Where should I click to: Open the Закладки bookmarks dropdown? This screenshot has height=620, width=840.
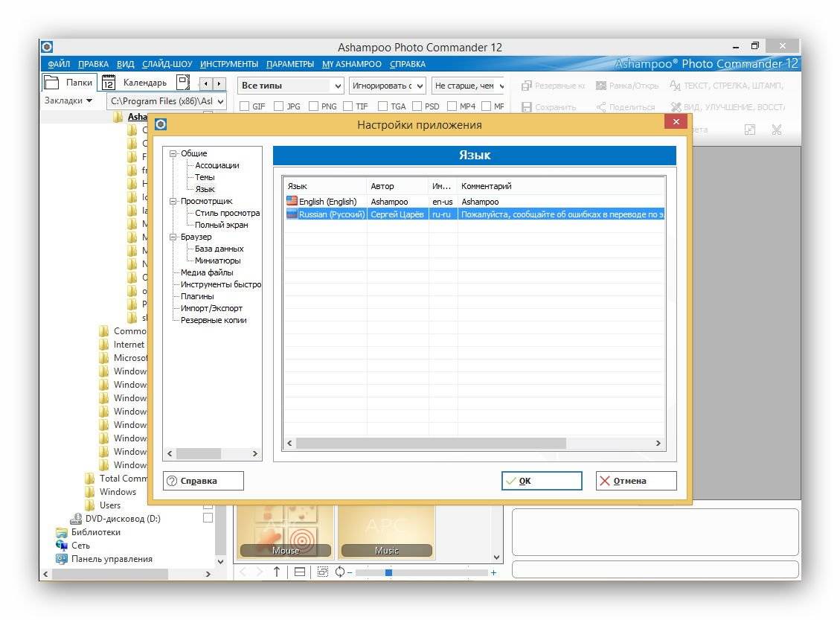click(68, 100)
